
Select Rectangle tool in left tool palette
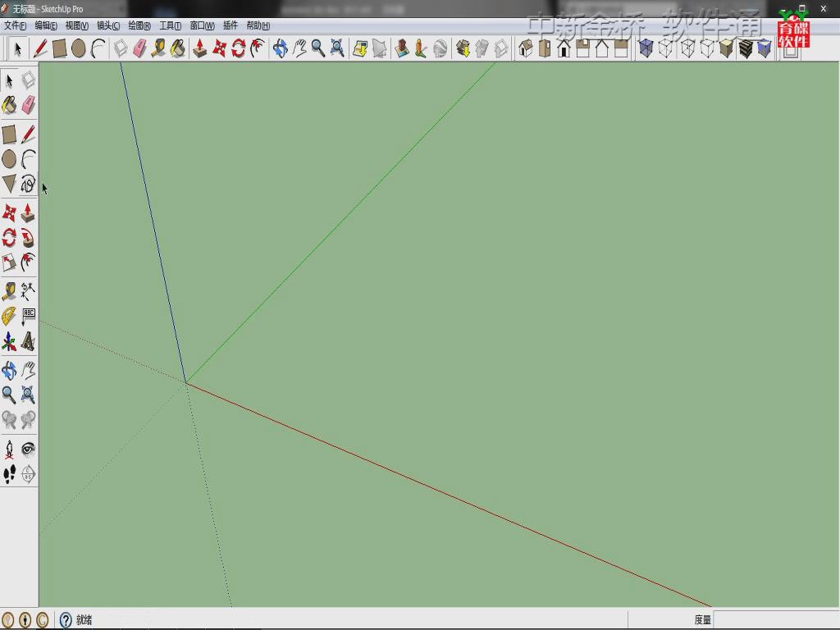[9, 134]
